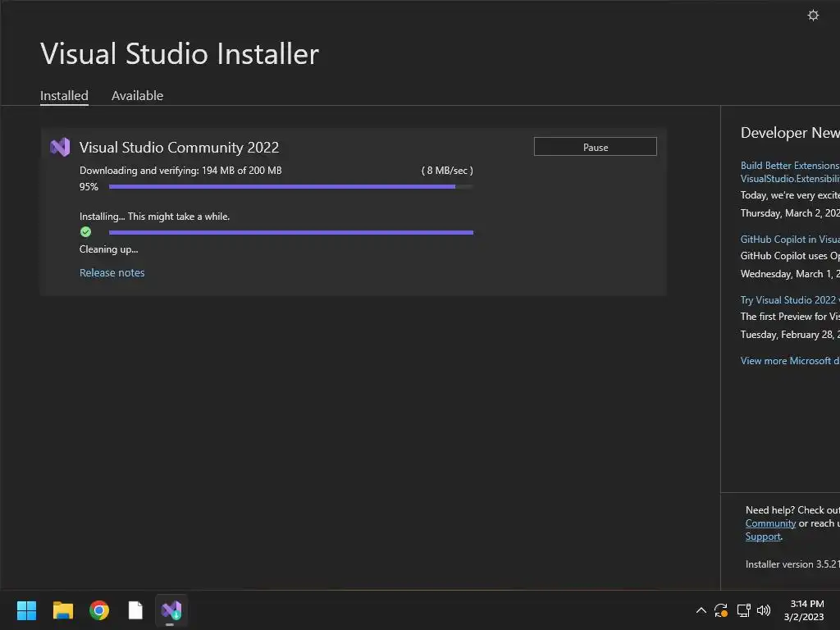Click the 'Tuesday, February 28' news date
This screenshot has height=630, width=840.
pyautogui.click(x=790, y=335)
